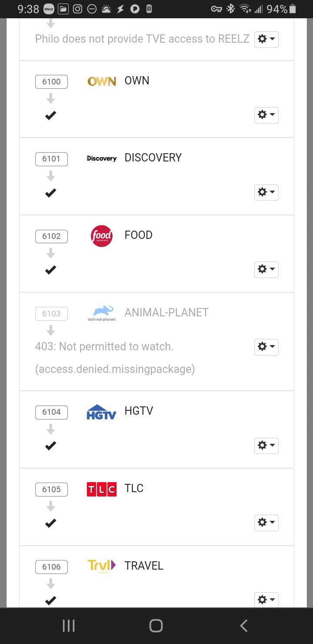Open gear dropdown for ANIMAL-PLANET
This screenshot has height=644, width=313.
(x=266, y=347)
